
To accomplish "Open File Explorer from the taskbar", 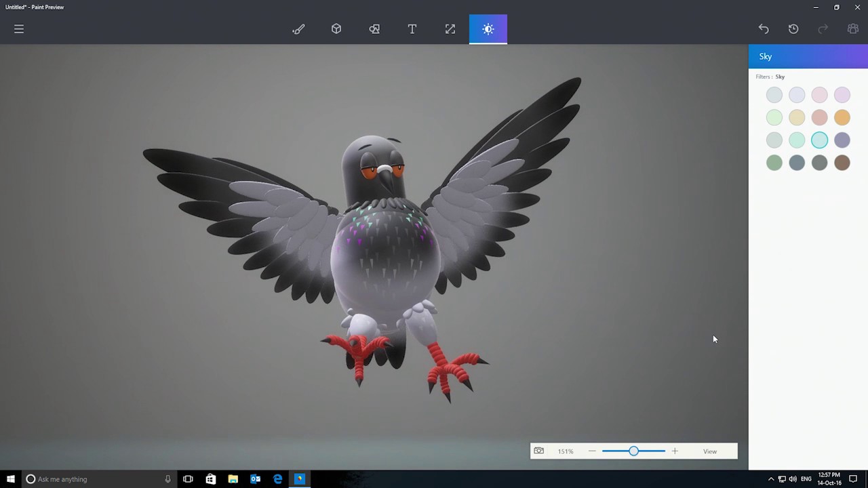I will (233, 479).
